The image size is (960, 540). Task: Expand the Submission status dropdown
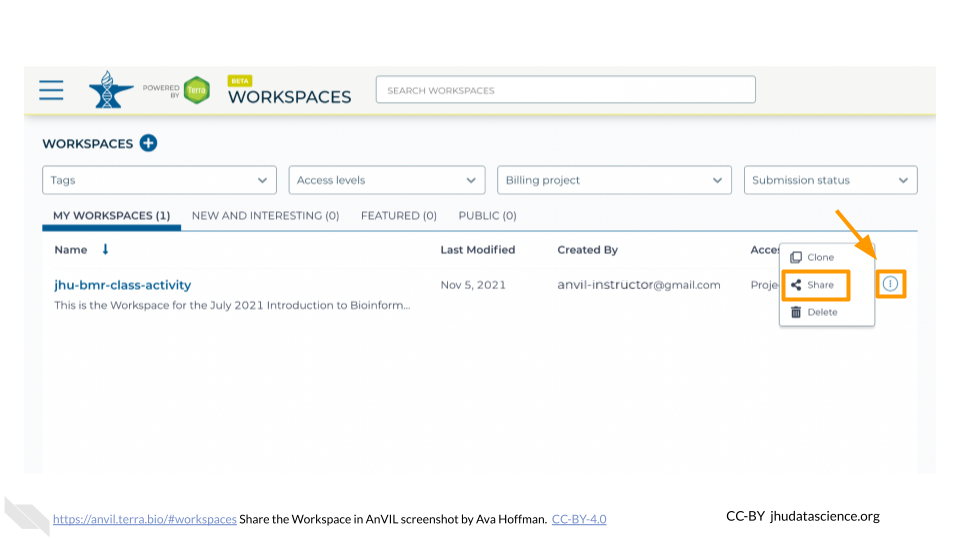[x=831, y=180]
